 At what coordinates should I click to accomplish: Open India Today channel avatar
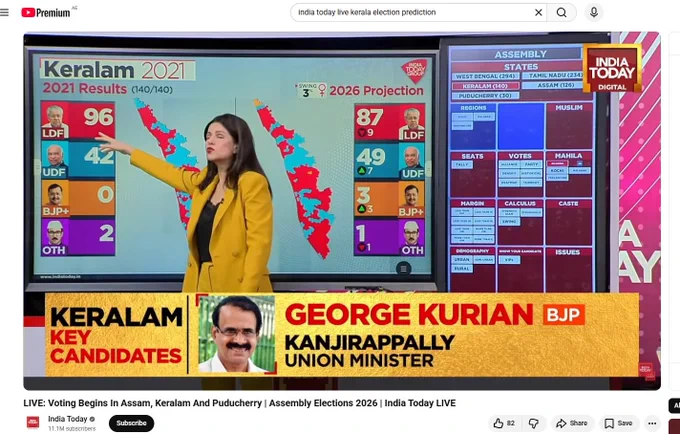[x=33, y=422]
